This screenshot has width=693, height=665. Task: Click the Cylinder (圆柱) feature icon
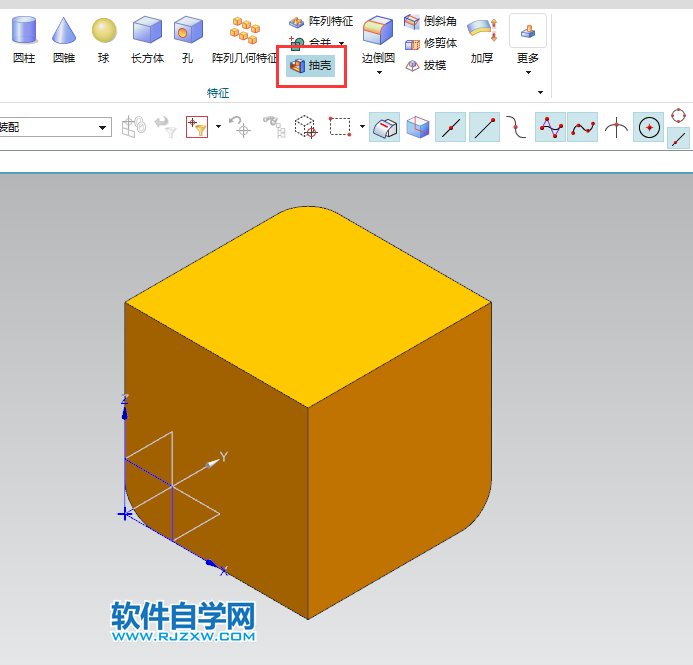[24, 39]
